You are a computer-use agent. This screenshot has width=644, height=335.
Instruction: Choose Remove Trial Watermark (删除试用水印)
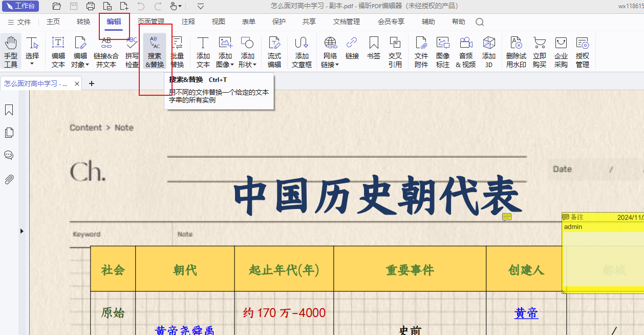(516, 52)
